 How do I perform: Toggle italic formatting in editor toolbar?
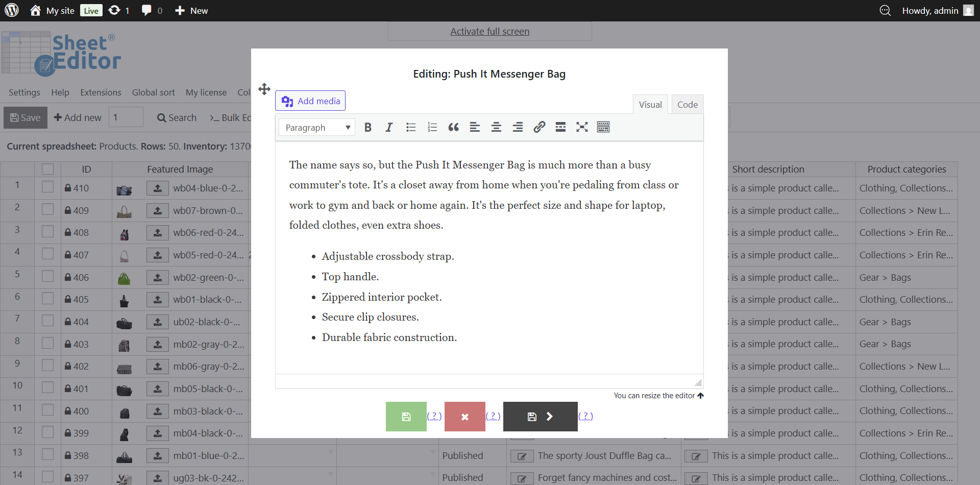(x=389, y=127)
